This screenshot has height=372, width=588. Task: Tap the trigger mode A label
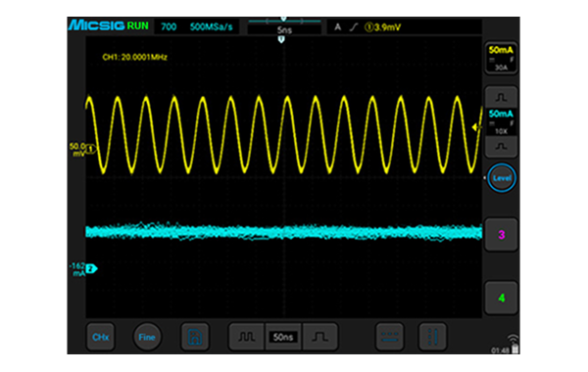tap(337, 27)
